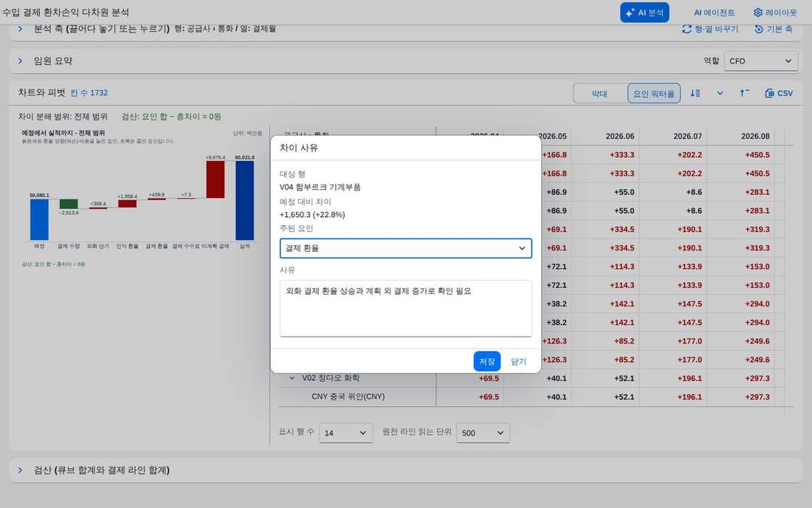This screenshot has height=508, width=812.
Task: Switch to the 막대 chart tab
Action: [599, 93]
